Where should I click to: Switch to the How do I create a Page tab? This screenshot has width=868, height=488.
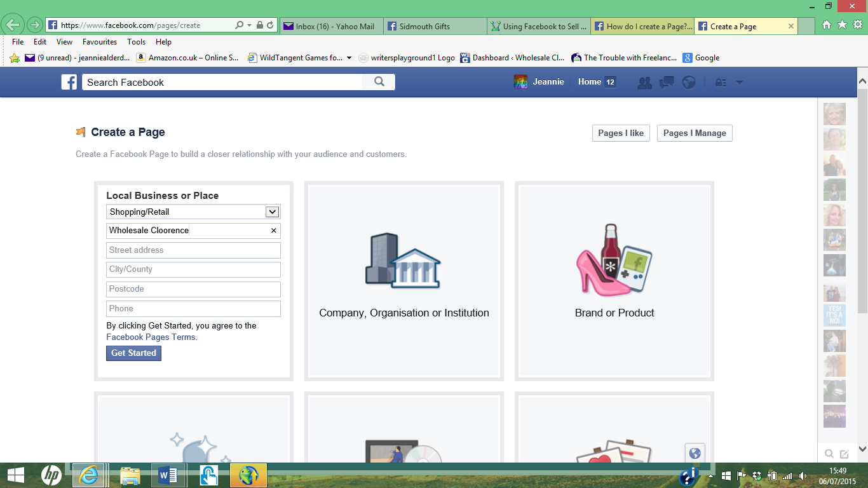(643, 26)
